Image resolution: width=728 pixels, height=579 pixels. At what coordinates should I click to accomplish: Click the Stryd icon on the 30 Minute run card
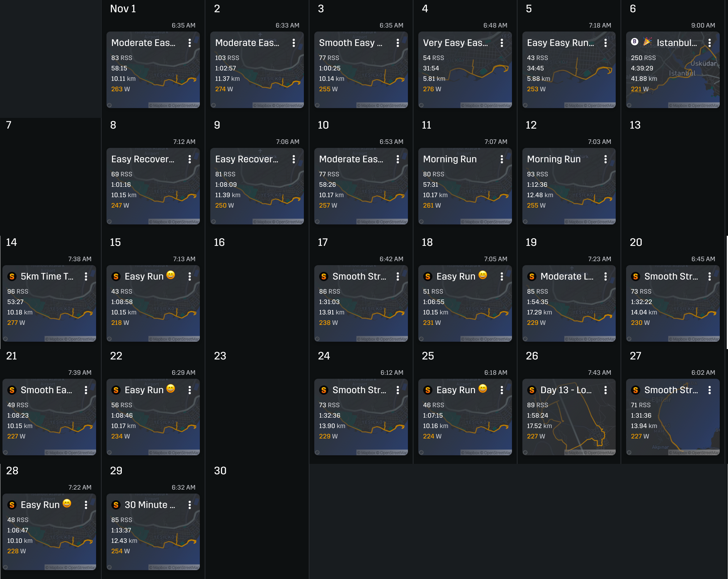click(116, 505)
